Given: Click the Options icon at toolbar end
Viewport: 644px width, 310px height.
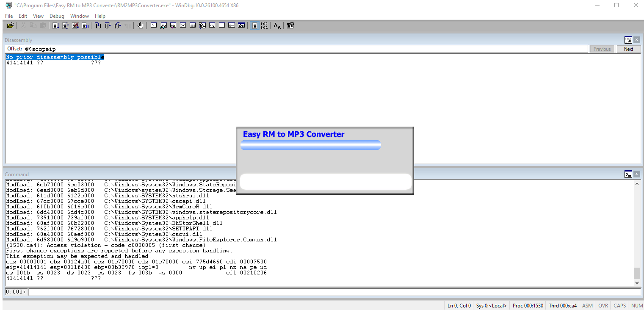Looking at the screenshot, I should [290, 26].
